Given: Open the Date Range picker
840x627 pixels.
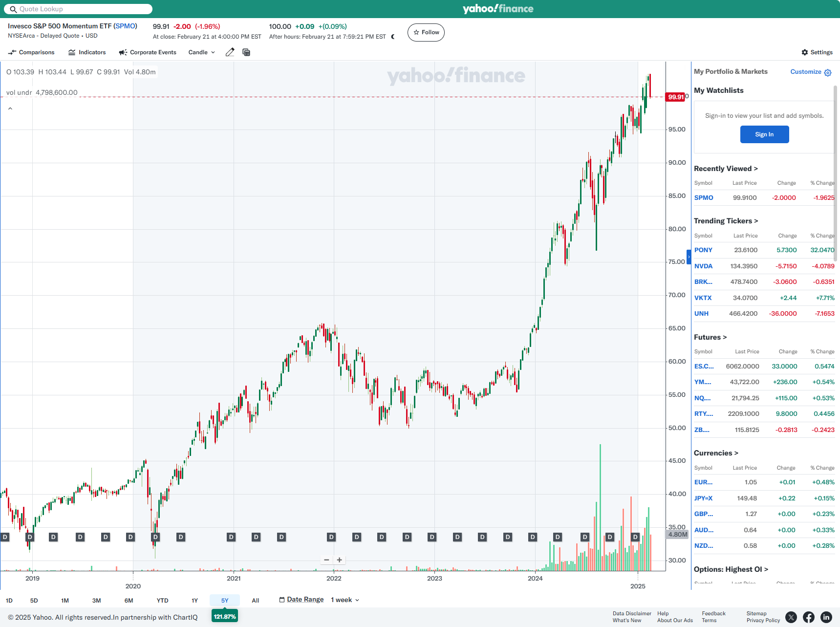Looking at the screenshot, I should click(302, 600).
